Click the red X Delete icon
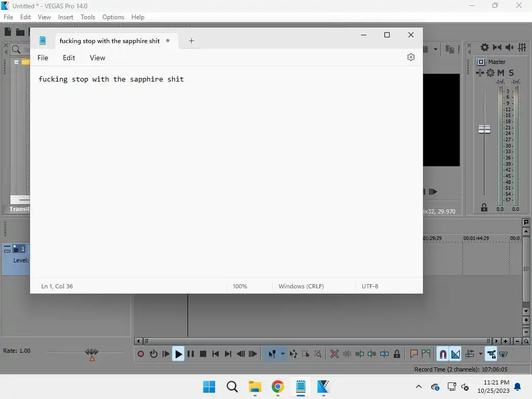This screenshot has width=532, height=399. (334, 354)
